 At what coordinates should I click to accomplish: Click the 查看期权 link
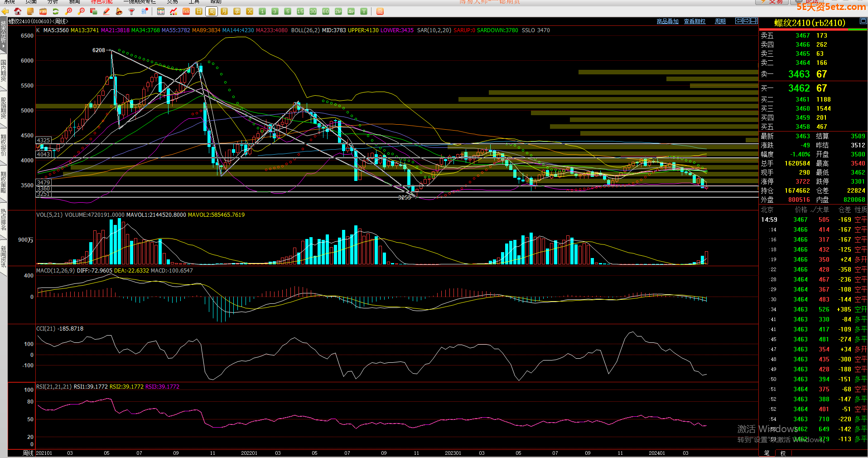694,21
